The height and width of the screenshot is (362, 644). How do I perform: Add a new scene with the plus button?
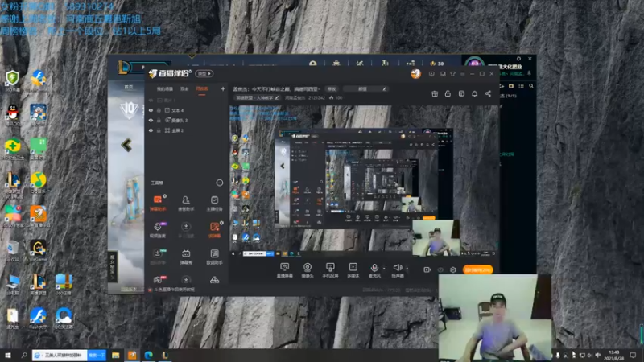point(223,88)
